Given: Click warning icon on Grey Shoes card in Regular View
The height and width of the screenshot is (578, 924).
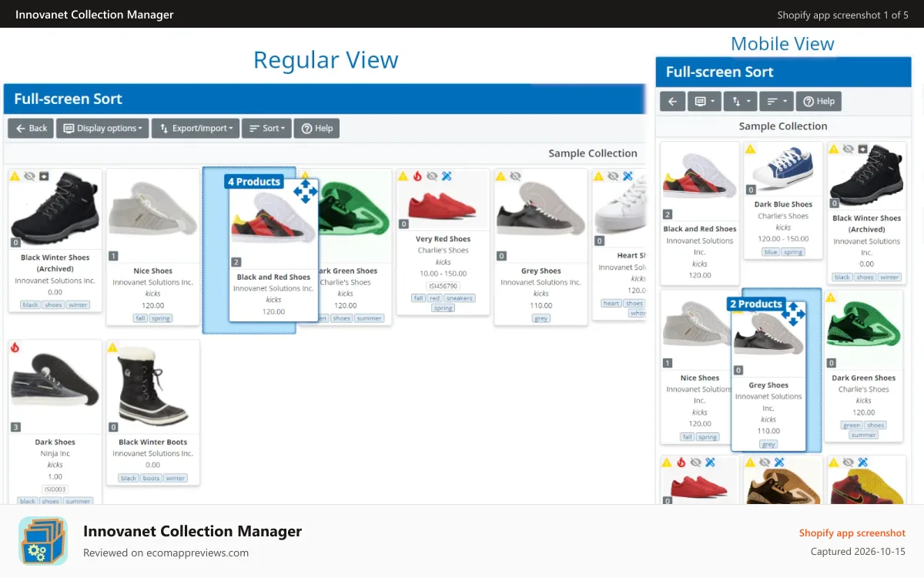Looking at the screenshot, I should pos(500,176).
